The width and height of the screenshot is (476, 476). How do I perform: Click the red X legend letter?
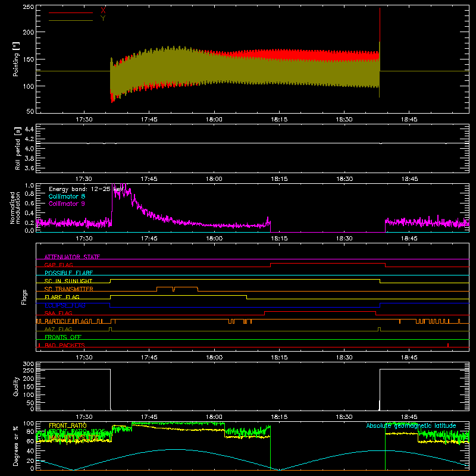click(x=103, y=11)
